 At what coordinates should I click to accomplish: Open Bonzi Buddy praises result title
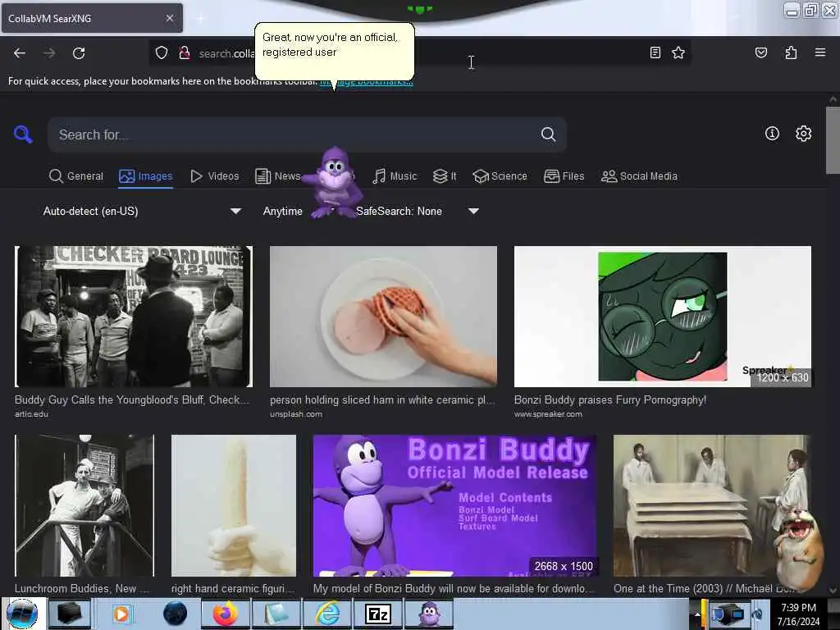click(610, 399)
